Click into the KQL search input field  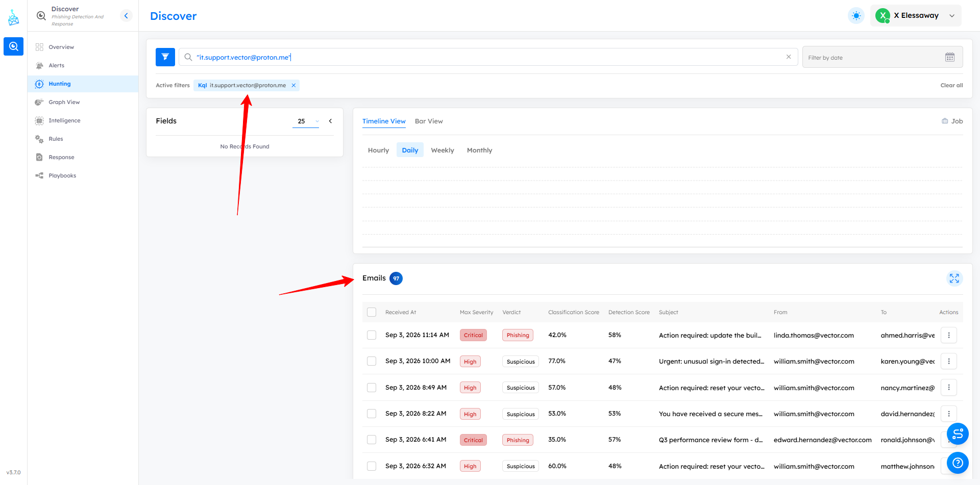click(x=487, y=57)
